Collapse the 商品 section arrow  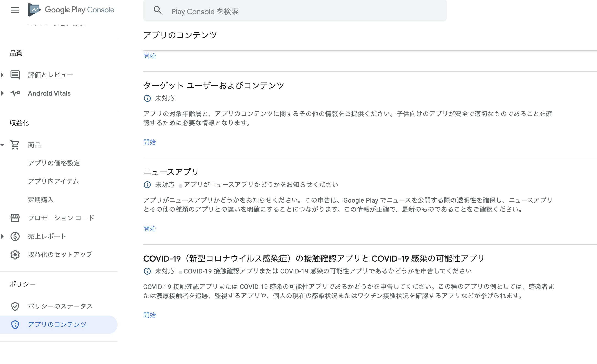point(3,145)
